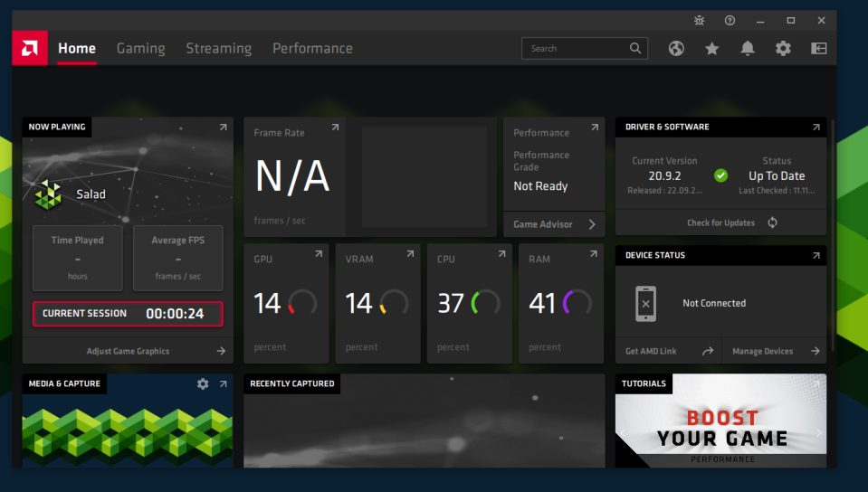868x492 pixels.
Task: Click the Time Played tile
Action: (78, 258)
